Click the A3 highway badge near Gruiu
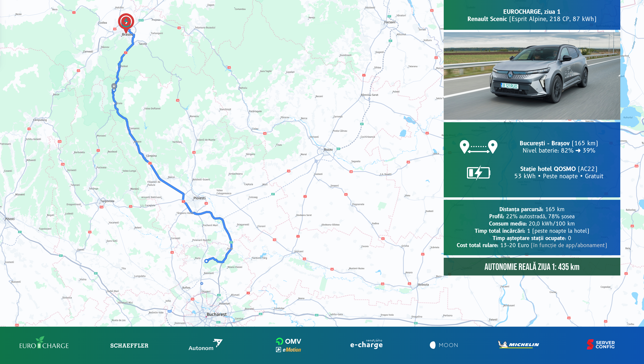 coord(231,242)
